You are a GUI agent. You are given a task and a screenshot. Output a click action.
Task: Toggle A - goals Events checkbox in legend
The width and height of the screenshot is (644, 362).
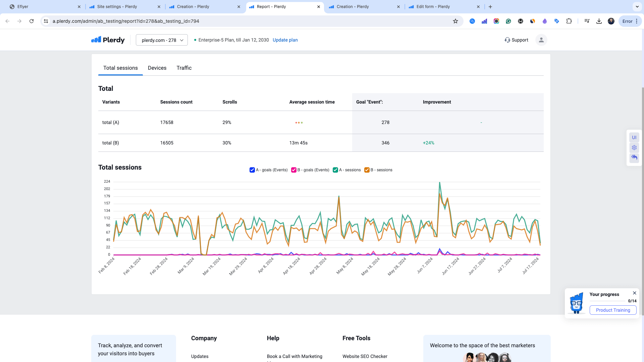coord(252,170)
